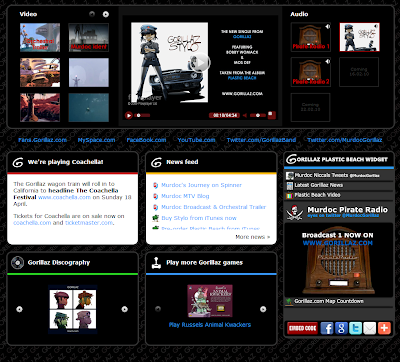400x362 pixels.
Task: Click the orange plus more-sharing icon
Action: (x=384, y=328)
